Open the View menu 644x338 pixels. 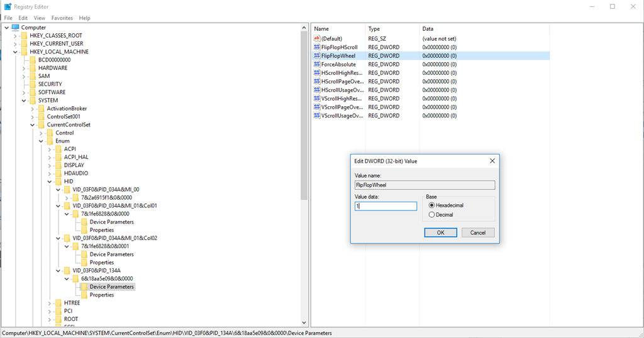tap(40, 18)
